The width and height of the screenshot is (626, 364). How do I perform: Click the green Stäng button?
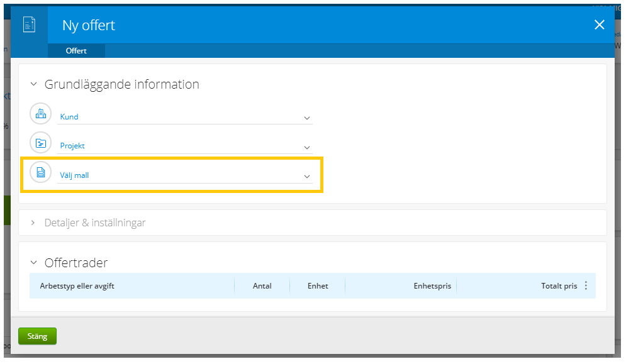(38, 336)
